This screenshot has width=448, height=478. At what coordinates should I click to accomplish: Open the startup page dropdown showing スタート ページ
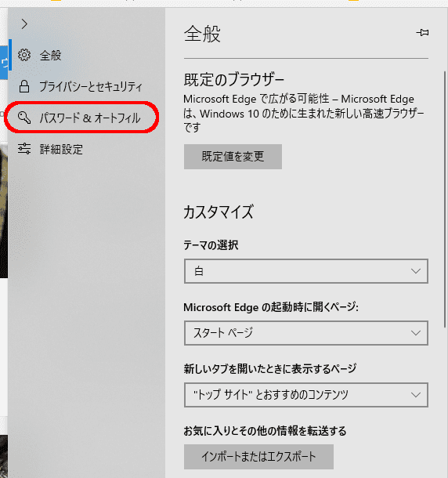306,332
